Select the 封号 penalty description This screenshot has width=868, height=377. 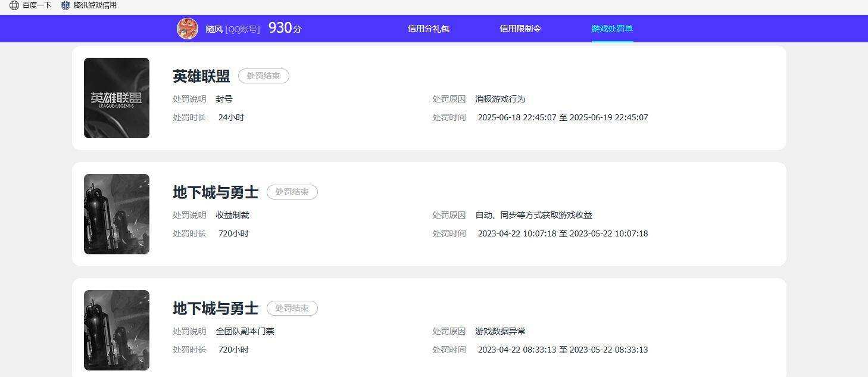pos(224,99)
